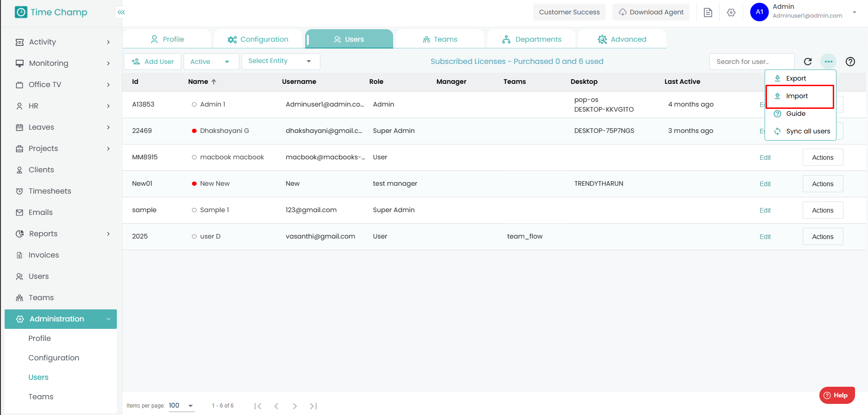This screenshot has width=868, height=415.
Task: Choose Export from the options menu
Action: (800, 78)
